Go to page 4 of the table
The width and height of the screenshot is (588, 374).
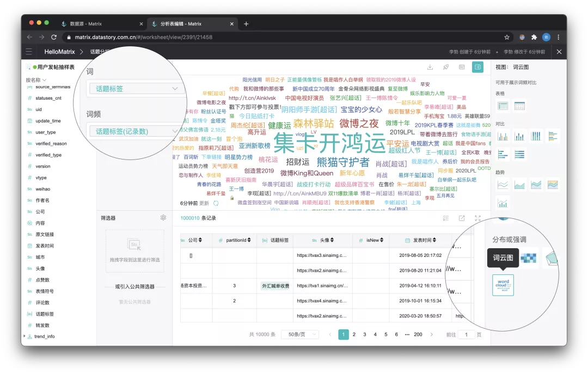point(375,334)
